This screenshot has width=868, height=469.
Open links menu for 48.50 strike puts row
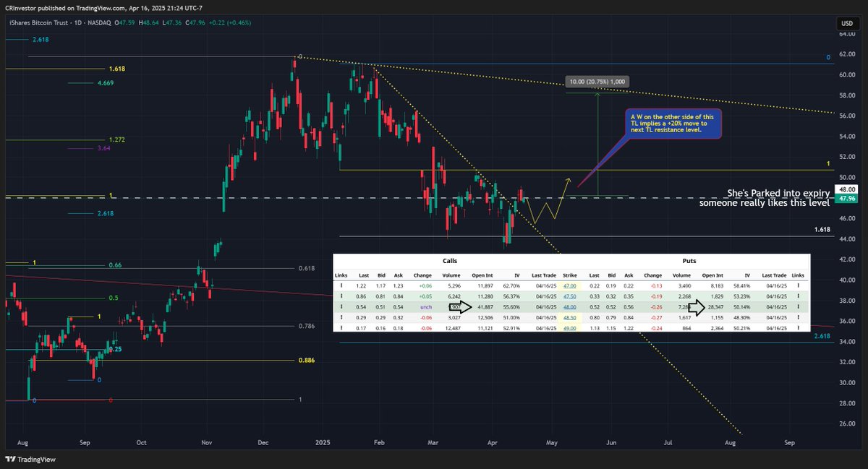(799, 317)
